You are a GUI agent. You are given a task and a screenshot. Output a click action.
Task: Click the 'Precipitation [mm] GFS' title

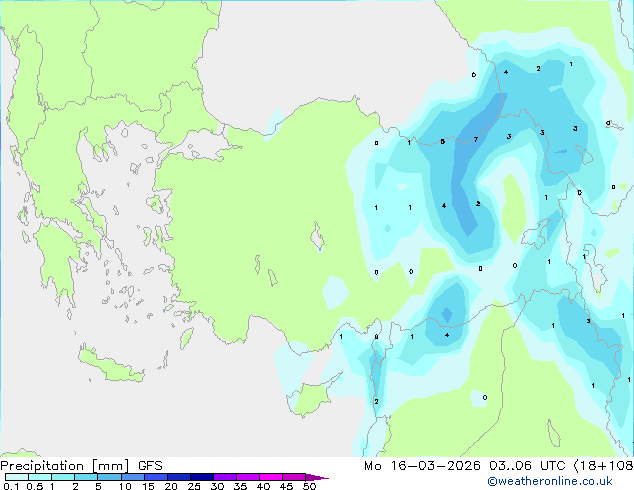pyautogui.click(x=81, y=466)
